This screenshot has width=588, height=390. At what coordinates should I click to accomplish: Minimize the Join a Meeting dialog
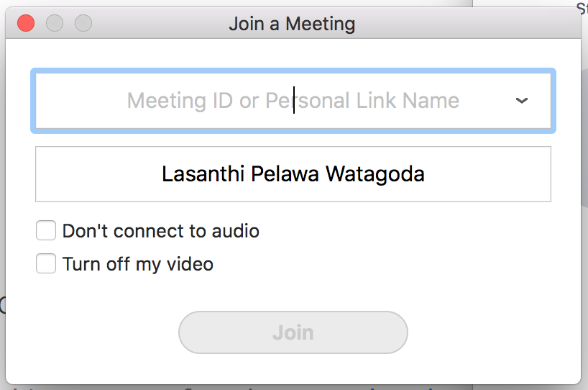point(55,23)
